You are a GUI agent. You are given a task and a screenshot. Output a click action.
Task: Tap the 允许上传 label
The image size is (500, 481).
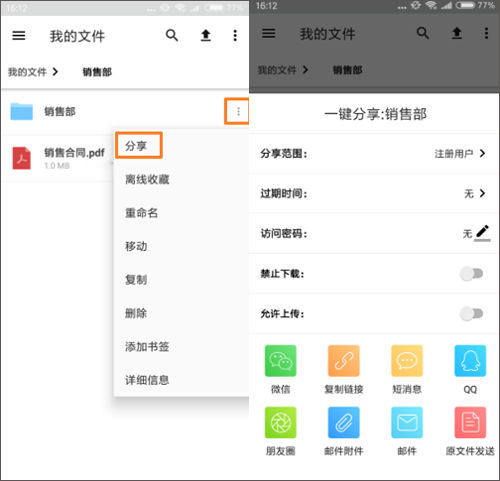click(x=282, y=313)
